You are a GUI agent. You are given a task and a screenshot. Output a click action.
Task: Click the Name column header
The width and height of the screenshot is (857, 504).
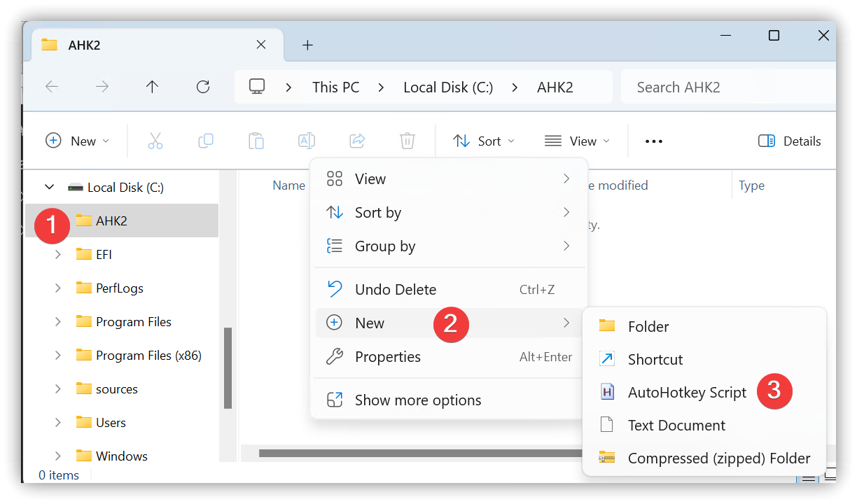[x=288, y=185]
